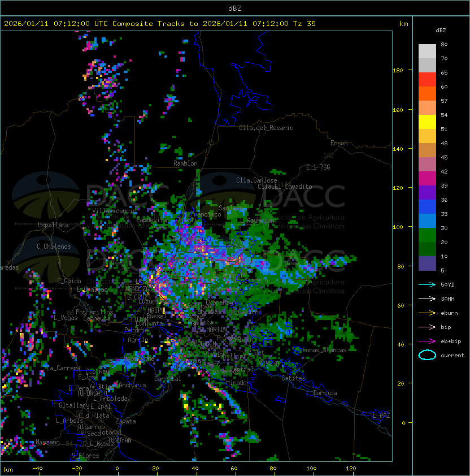
Task: Pick the royal blue 36 dBZ swatch
Action: (x=427, y=206)
